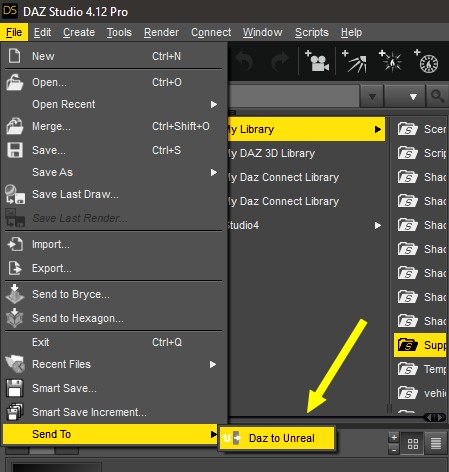The image size is (449, 472).
Task: Click the horizontal scroll handle below folders
Action: [x=434, y=417]
